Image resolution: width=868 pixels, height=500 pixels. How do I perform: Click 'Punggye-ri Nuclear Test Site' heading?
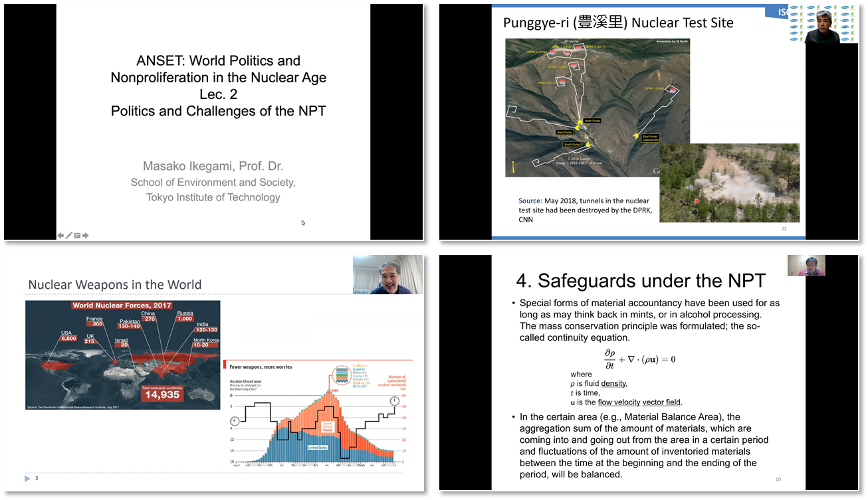tap(618, 23)
